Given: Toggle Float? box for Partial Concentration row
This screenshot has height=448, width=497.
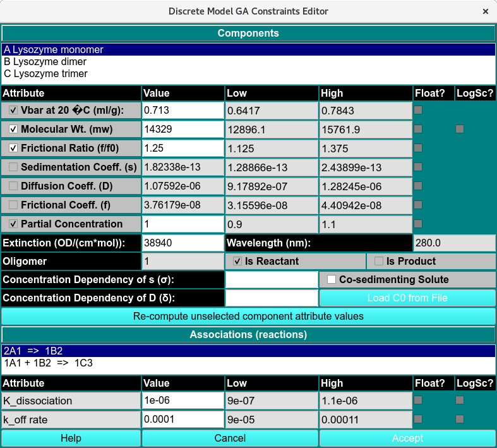Looking at the screenshot, I should coord(418,224).
